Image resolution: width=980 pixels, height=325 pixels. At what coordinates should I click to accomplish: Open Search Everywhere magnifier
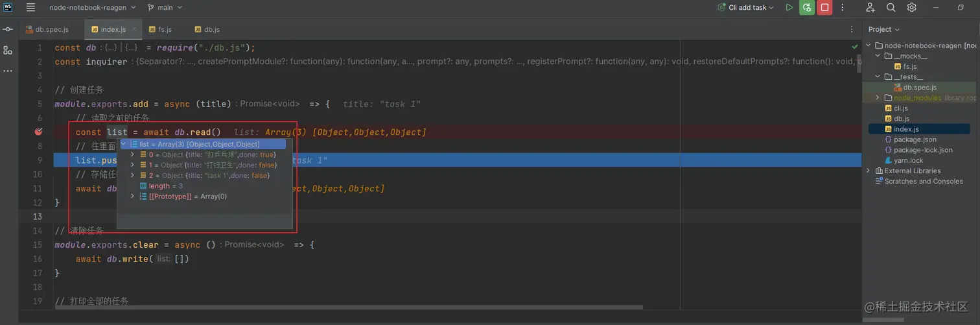pyautogui.click(x=891, y=8)
